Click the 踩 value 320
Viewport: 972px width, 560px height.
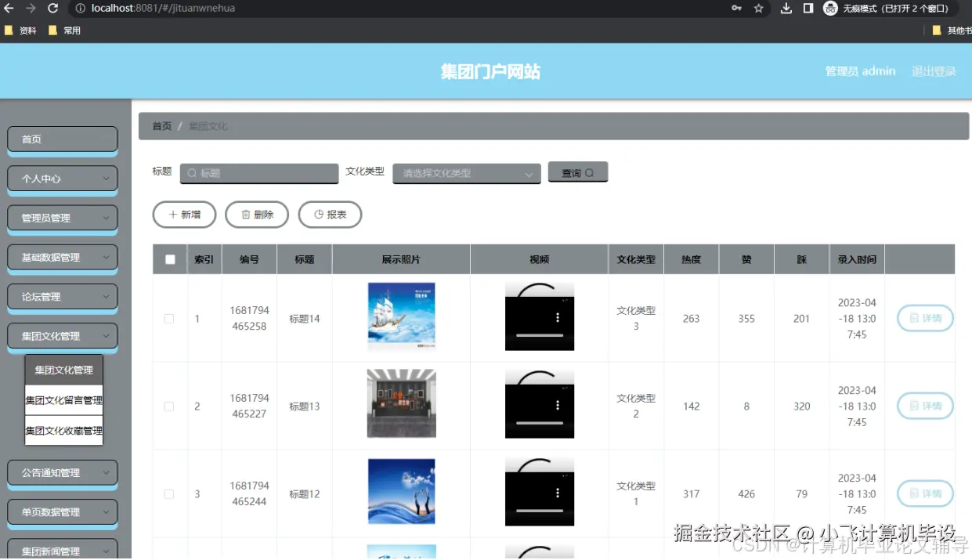coord(801,406)
